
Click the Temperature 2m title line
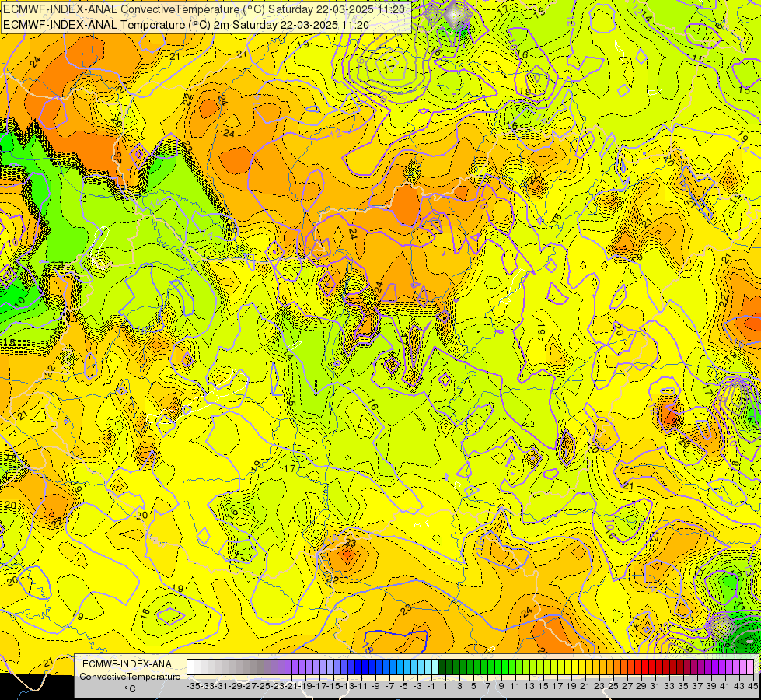(186, 25)
